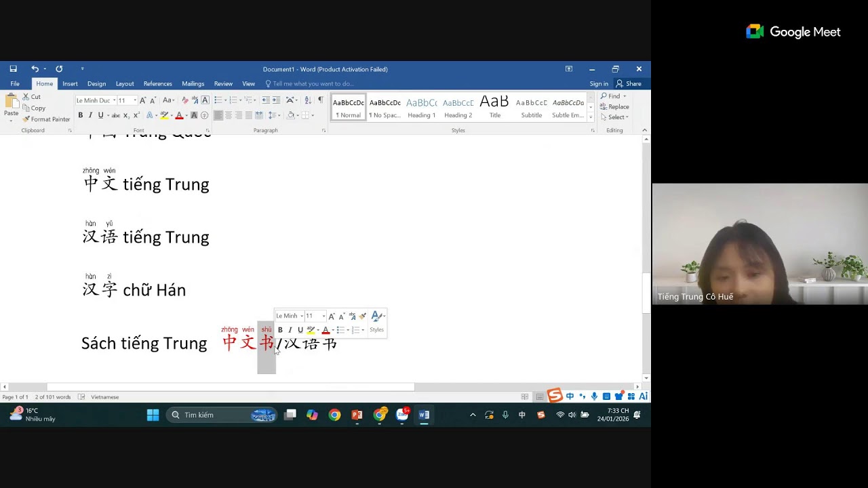The image size is (868, 488).
Task: Click the Replace button
Action: [615, 106]
